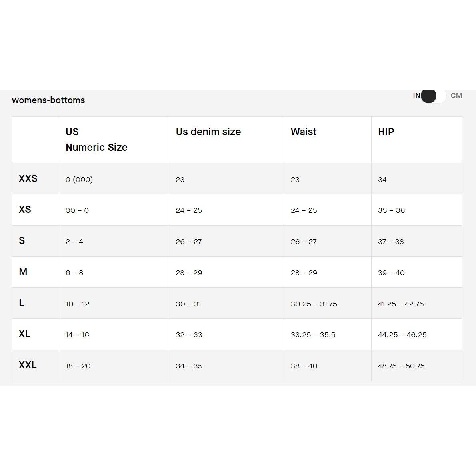This screenshot has height=476, width=476.
Task: Select the XXL size row label
Action: point(28,365)
